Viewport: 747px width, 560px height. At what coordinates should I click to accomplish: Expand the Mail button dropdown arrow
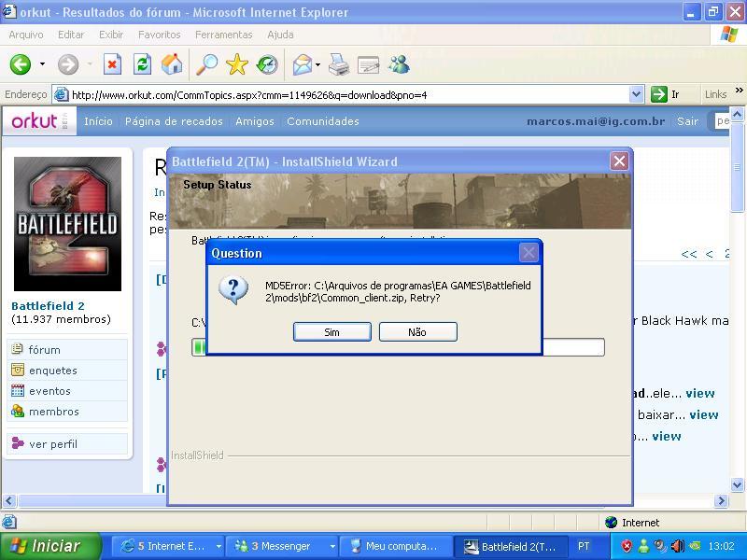point(317,64)
